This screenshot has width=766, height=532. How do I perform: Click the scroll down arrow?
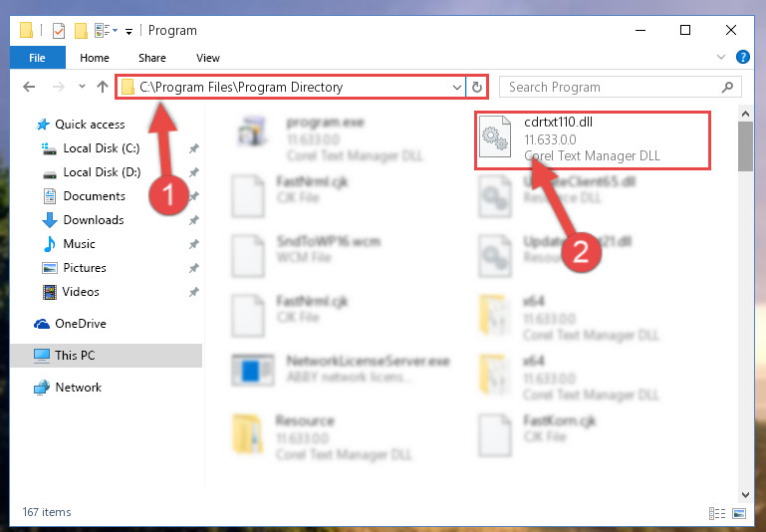pyautogui.click(x=745, y=495)
